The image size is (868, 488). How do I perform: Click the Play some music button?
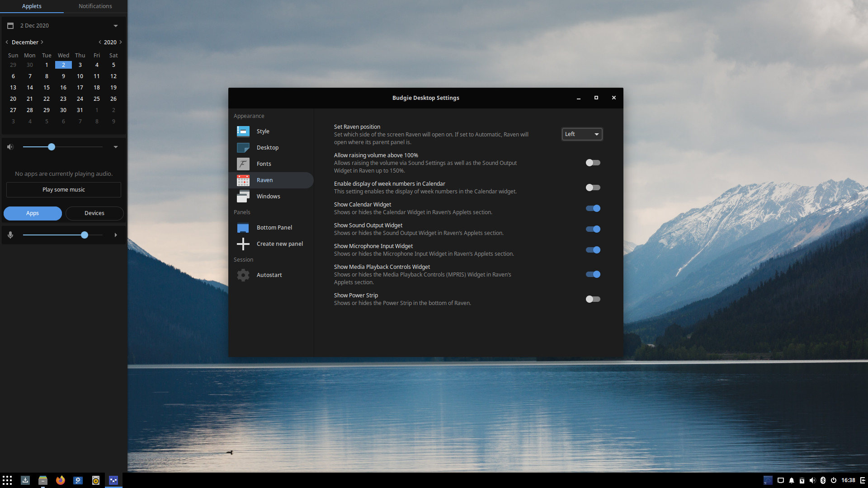click(x=64, y=189)
